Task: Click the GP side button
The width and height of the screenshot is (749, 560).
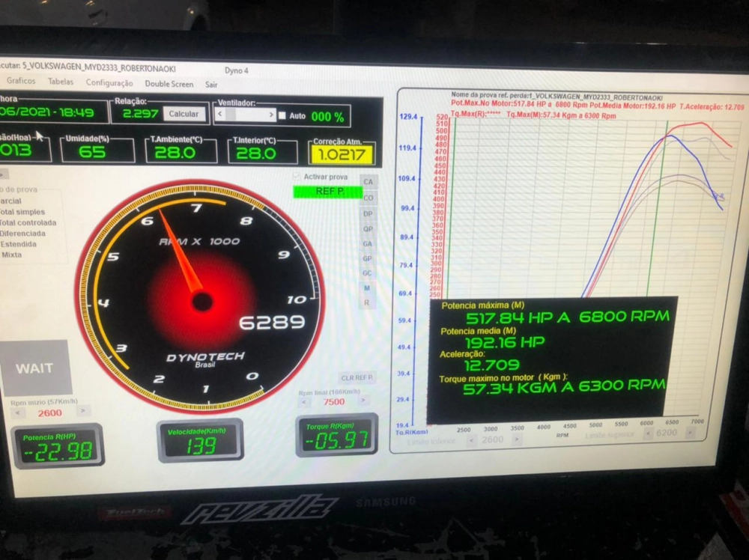Action: click(x=367, y=259)
